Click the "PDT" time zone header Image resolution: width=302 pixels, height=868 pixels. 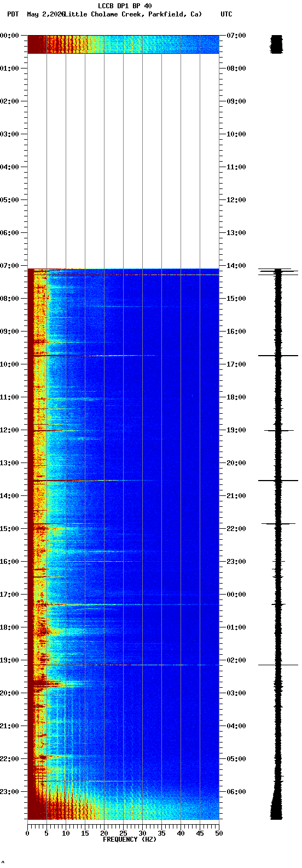(x=13, y=14)
